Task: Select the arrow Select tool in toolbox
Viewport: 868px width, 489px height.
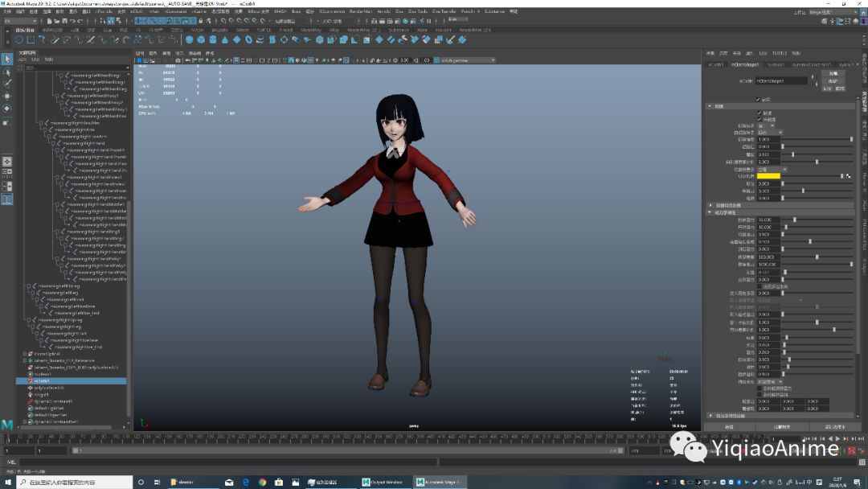Action: click(6, 59)
